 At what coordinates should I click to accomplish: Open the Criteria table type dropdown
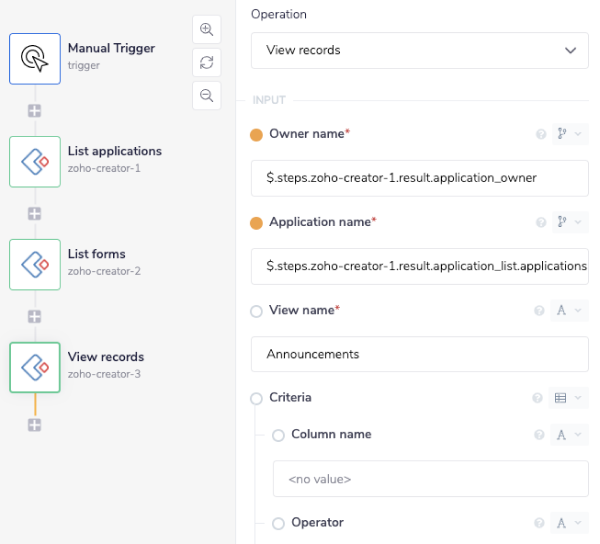pyautogui.click(x=568, y=398)
